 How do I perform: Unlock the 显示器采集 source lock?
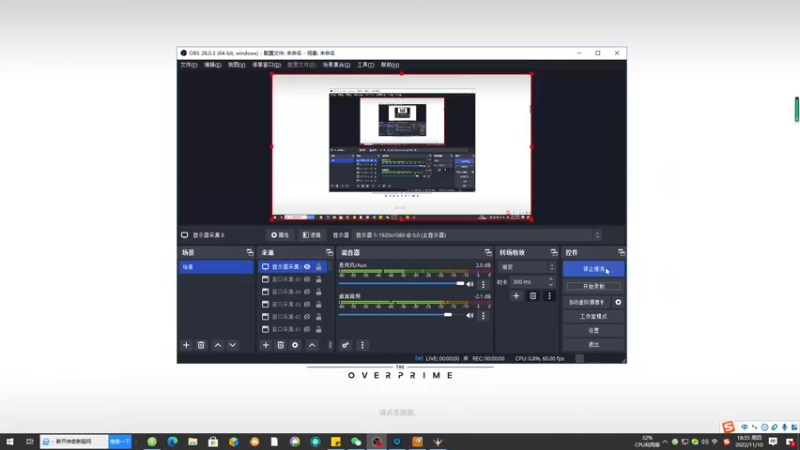(319, 267)
